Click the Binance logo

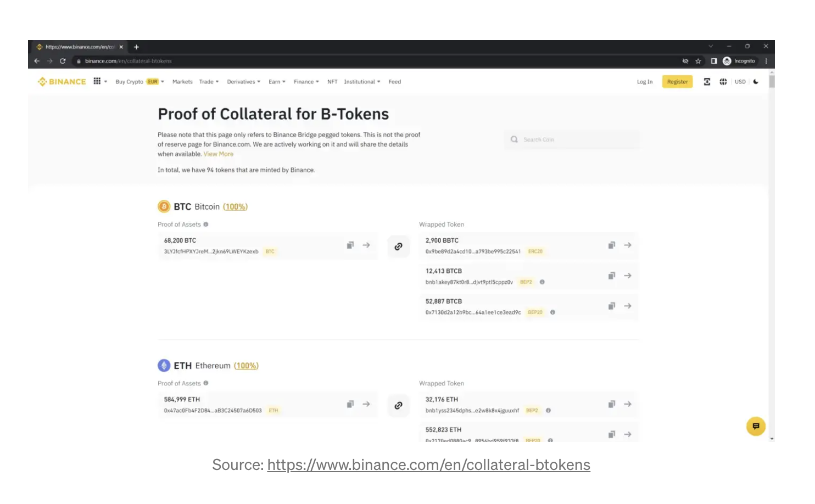62,82
